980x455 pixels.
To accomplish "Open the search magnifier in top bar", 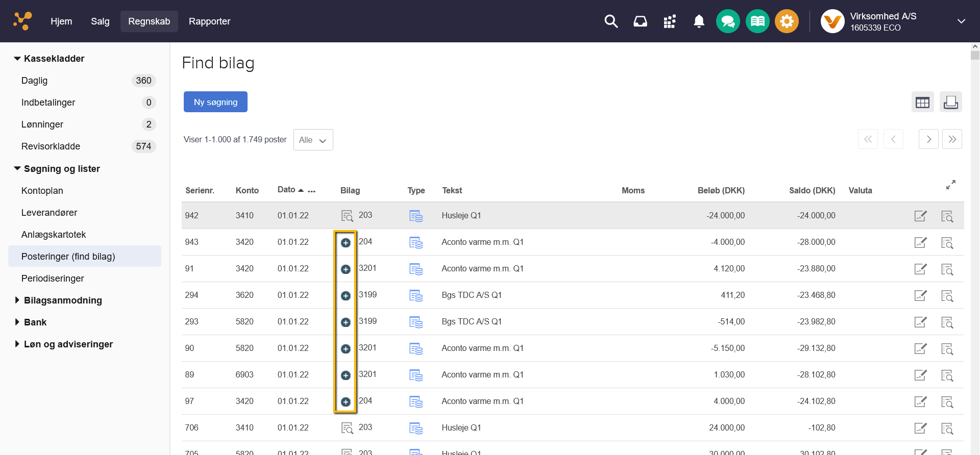I will click(x=611, y=21).
